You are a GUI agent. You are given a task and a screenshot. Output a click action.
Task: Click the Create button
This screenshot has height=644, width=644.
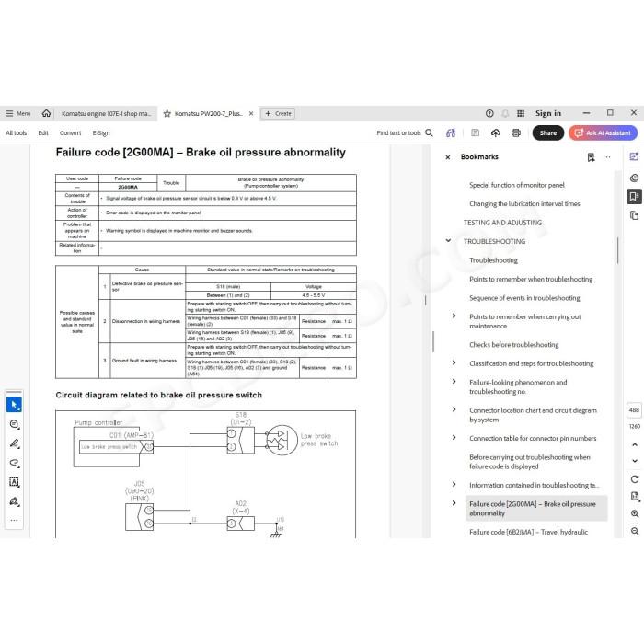pyautogui.click(x=278, y=113)
